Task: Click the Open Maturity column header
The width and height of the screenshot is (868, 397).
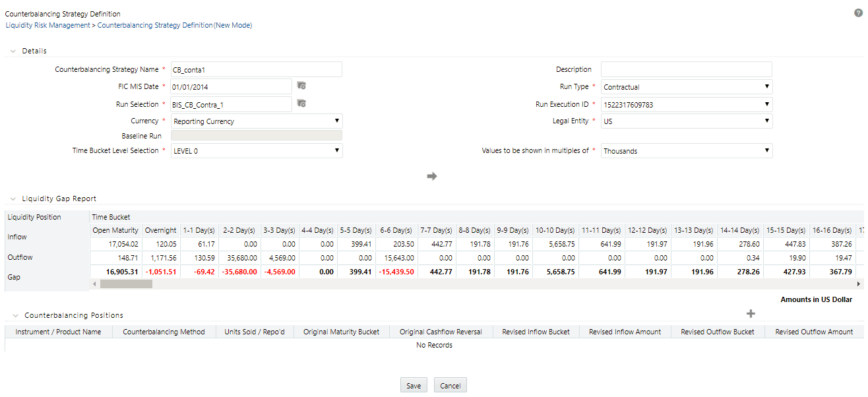Action: coord(115,230)
